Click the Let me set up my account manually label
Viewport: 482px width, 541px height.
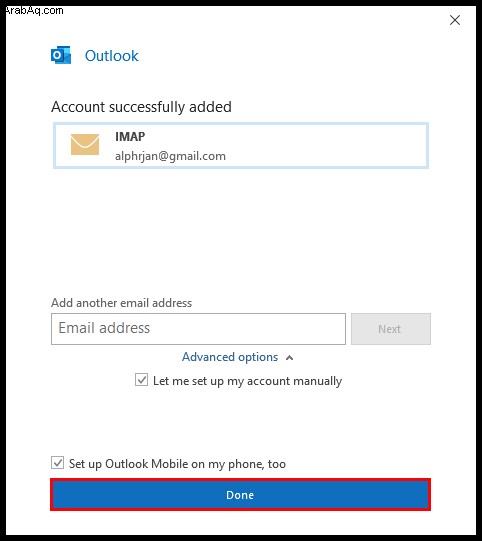click(x=247, y=381)
